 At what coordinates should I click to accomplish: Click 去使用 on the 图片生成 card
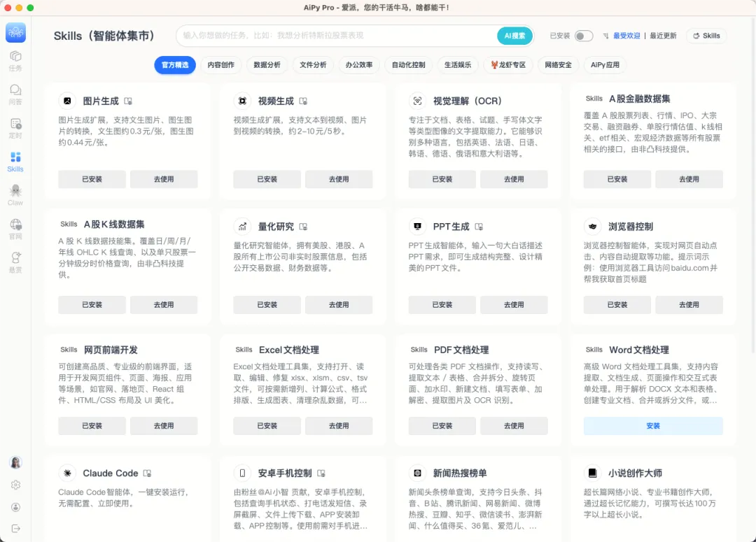click(x=164, y=179)
